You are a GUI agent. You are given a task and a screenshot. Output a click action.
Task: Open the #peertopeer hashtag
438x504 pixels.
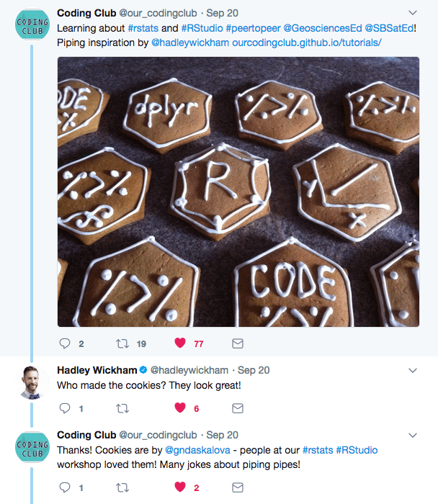coord(253,29)
